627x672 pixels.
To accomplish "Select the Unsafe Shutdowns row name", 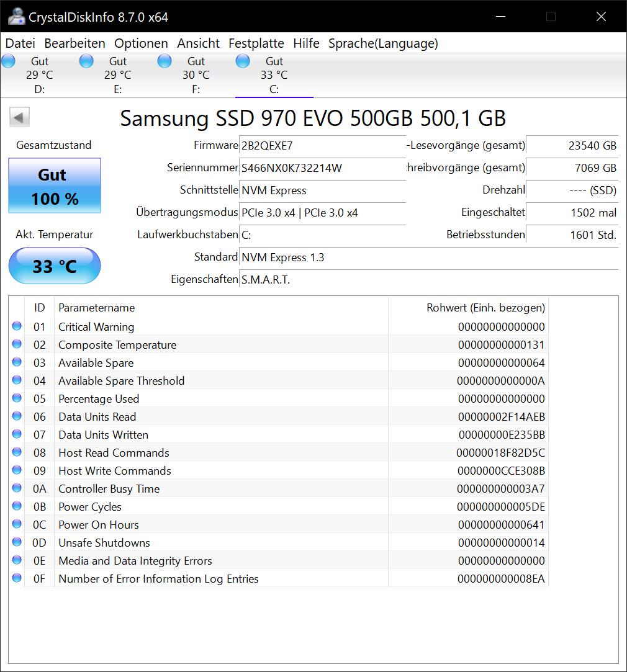I will pyautogui.click(x=104, y=543).
